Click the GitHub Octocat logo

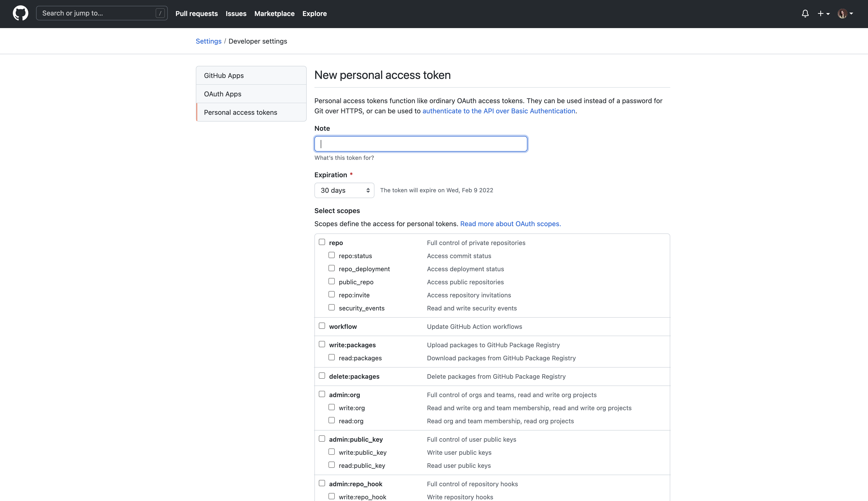(x=21, y=13)
